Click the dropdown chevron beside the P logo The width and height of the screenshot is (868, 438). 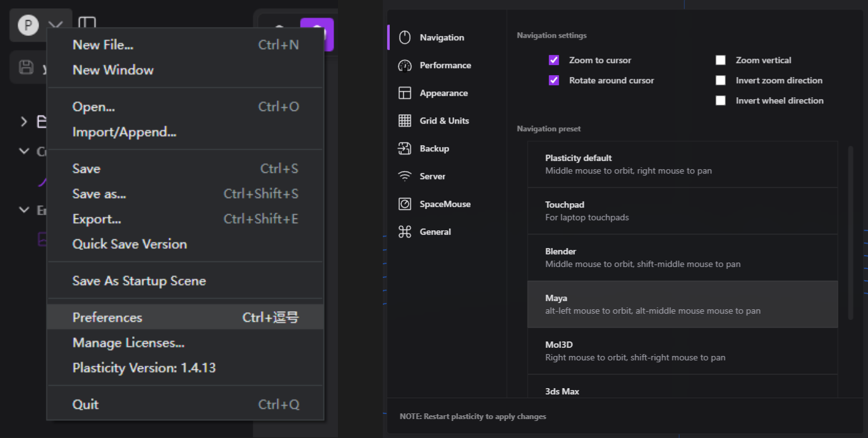56,26
